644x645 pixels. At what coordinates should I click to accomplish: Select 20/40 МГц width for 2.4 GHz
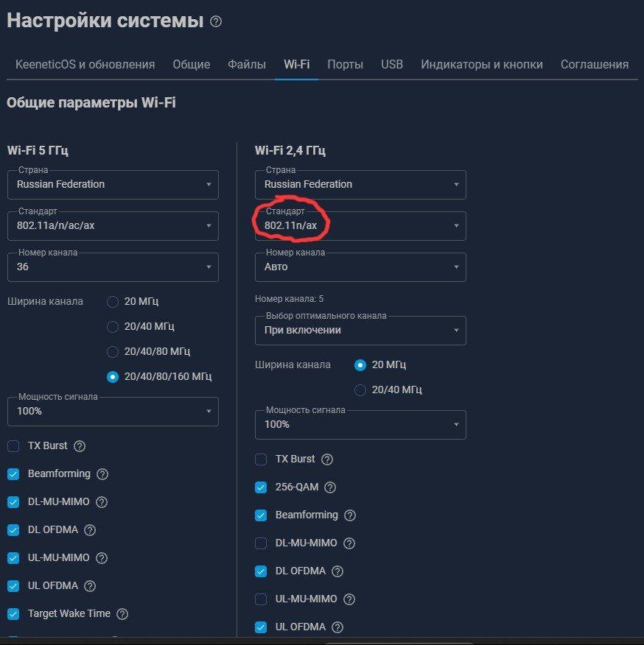coord(360,390)
